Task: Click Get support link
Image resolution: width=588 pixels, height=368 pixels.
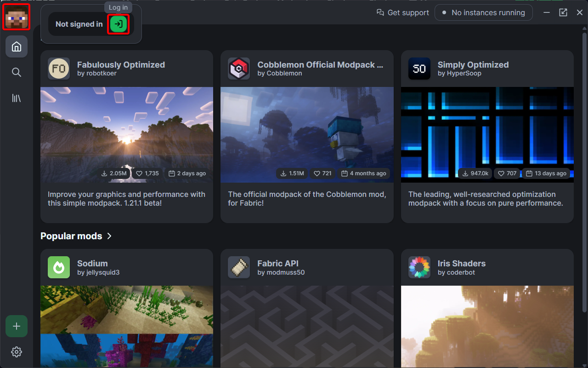Action: click(x=403, y=12)
